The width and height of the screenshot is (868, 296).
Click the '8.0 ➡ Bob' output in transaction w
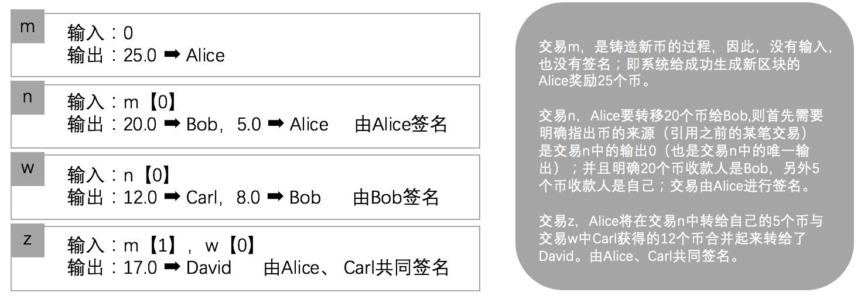[x=279, y=198]
